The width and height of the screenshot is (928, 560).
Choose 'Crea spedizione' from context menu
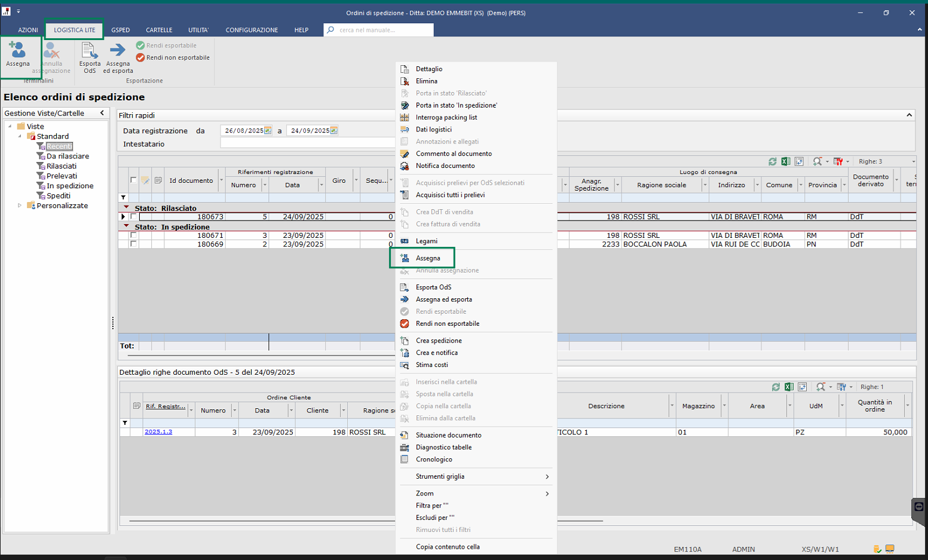click(x=439, y=341)
